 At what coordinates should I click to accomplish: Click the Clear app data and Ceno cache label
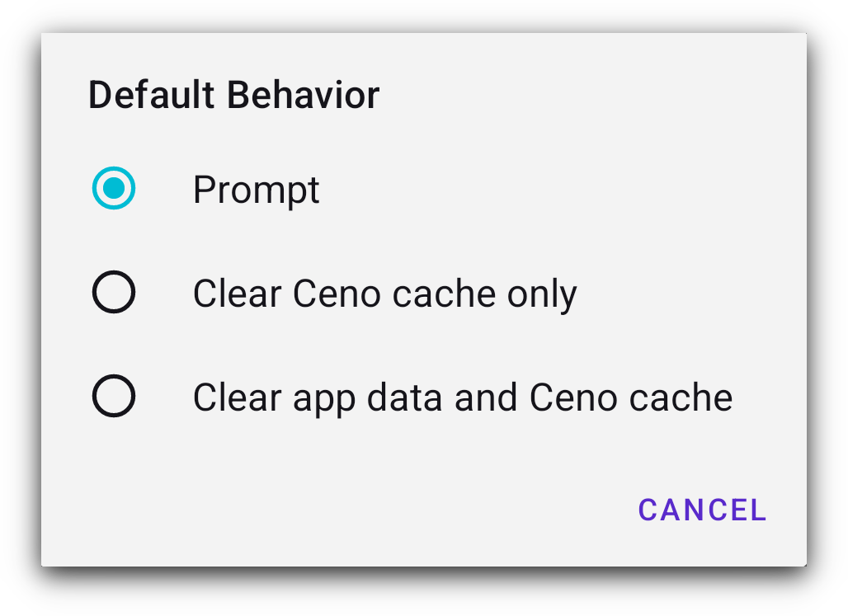(462, 397)
